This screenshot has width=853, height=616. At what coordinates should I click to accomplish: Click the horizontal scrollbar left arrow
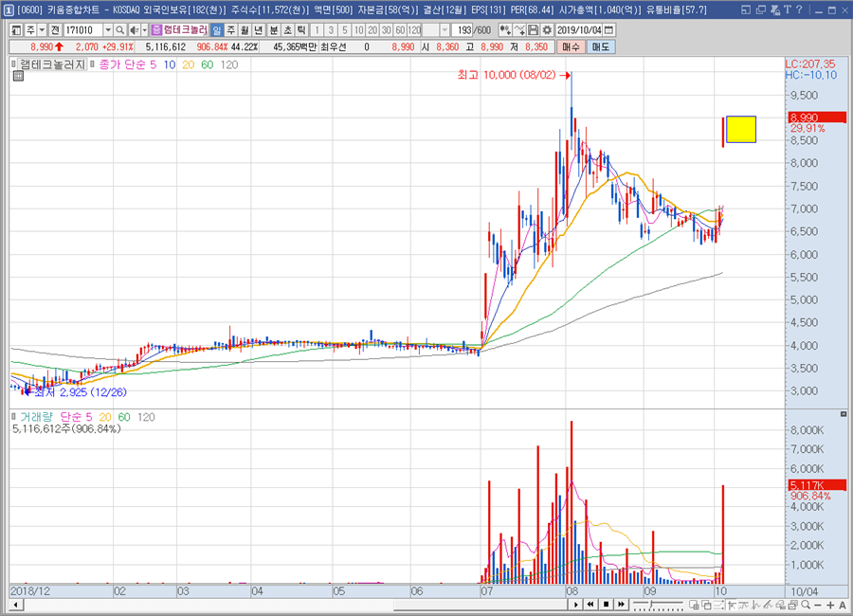pyautogui.click(x=16, y=605)
